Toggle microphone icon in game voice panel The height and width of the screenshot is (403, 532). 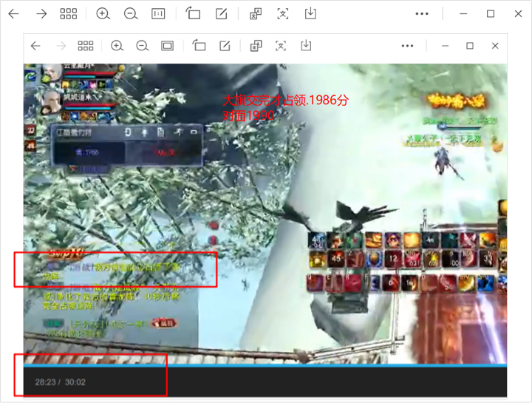[145, 132]
